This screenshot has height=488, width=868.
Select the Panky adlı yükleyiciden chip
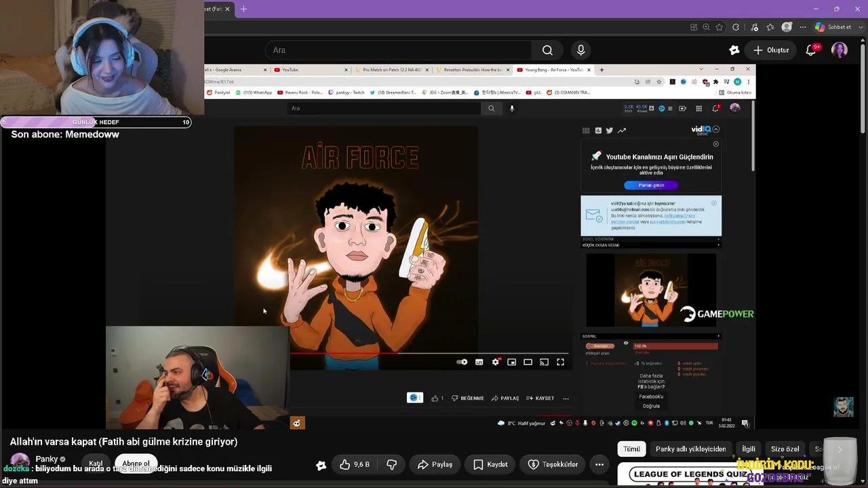691,449
